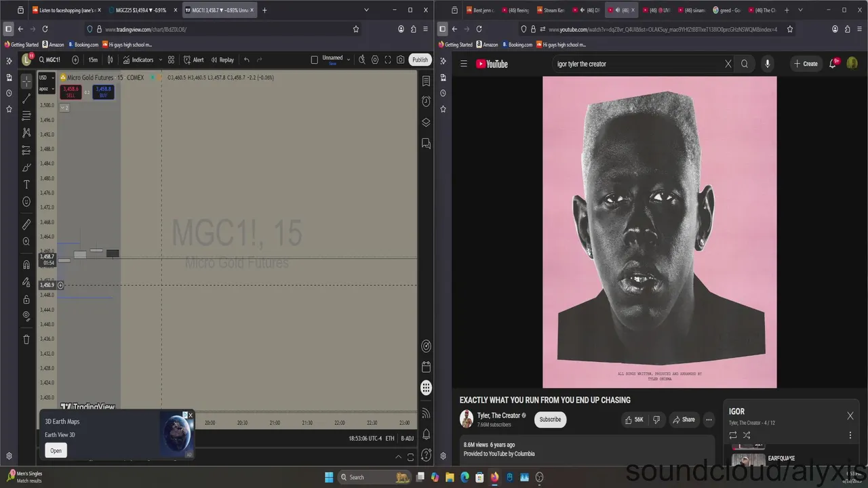Toggle ETH extended trading hours session
Viewport: 868px width, 488px height.
tap(390, 439)
